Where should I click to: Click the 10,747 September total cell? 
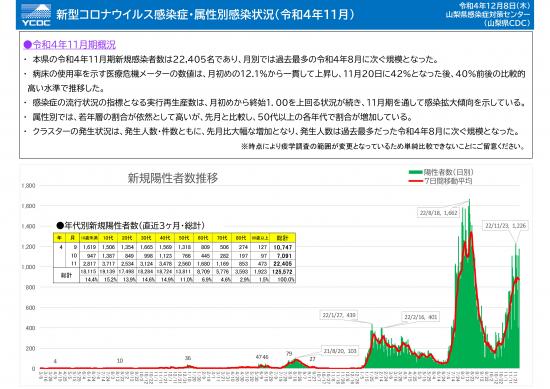pos(282,247)
